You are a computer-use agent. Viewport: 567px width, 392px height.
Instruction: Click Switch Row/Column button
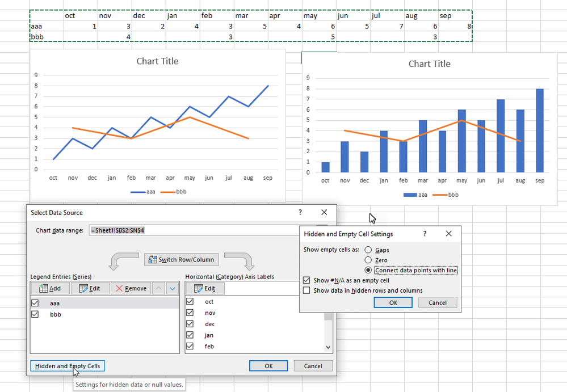coord(182,259)
